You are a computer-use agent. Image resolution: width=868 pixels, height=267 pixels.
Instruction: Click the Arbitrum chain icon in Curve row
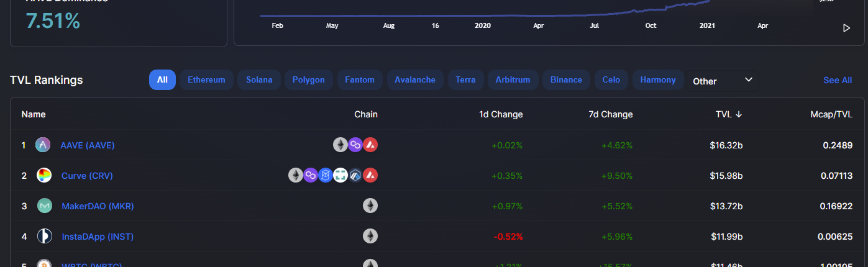(355, 176)
